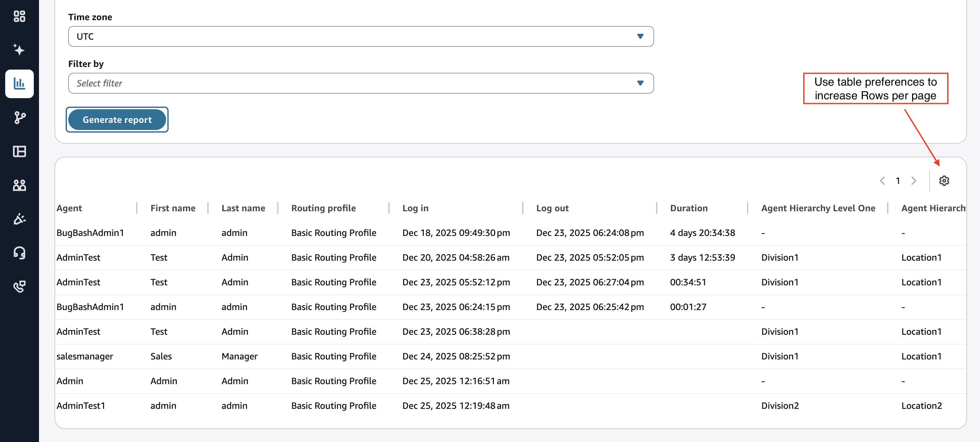The width and height of the screenshot is (980, 442).
Task: Open the Dashboard from the sidebar
Action: click(x=19, y=17)
